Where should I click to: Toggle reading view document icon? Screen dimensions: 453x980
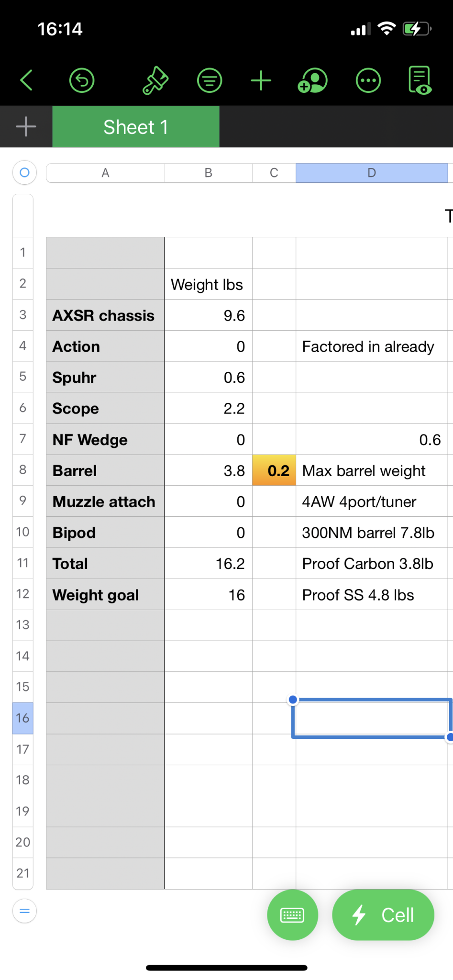coord(420,80)
